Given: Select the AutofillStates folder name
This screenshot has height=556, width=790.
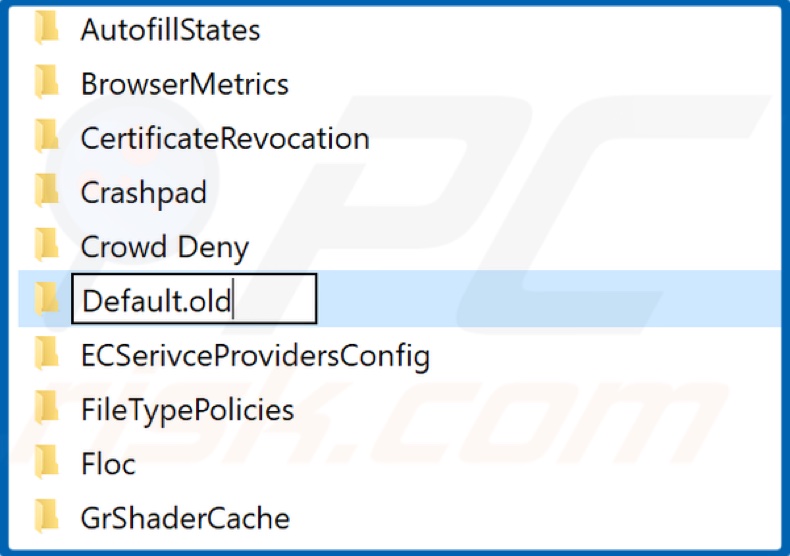Looking at the screenshot, I should click(170, 30).
